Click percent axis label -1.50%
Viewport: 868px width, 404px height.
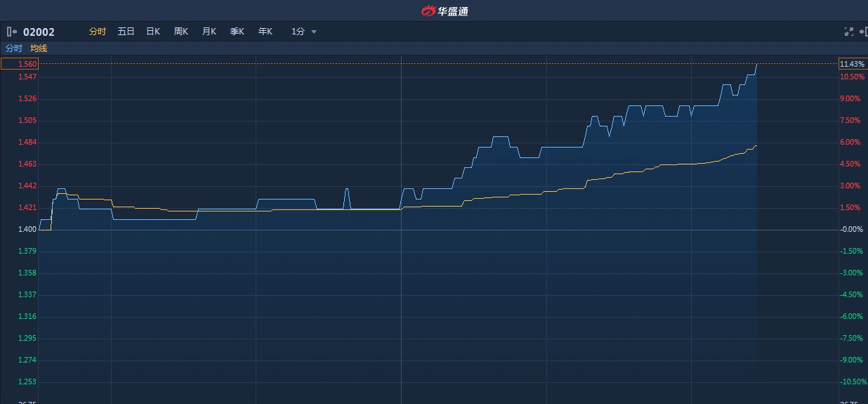[x=852, y=251]
